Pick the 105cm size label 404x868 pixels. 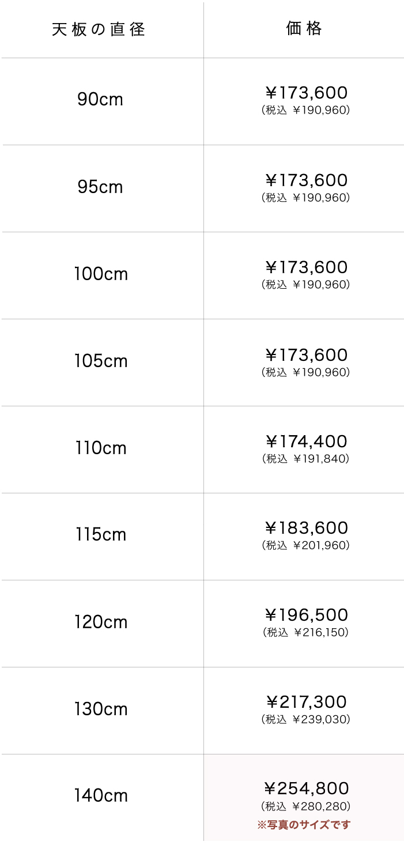(x=101, y=361)
